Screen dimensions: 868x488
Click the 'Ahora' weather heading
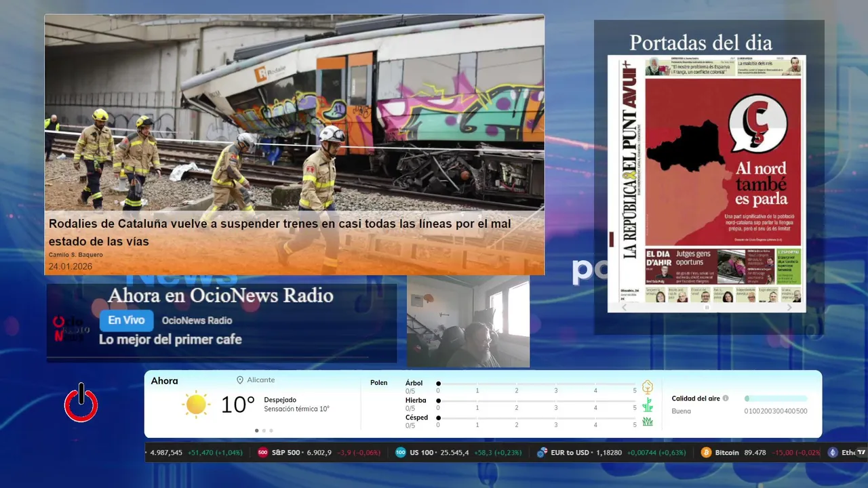pyautogui.click(x=164, y=381)
